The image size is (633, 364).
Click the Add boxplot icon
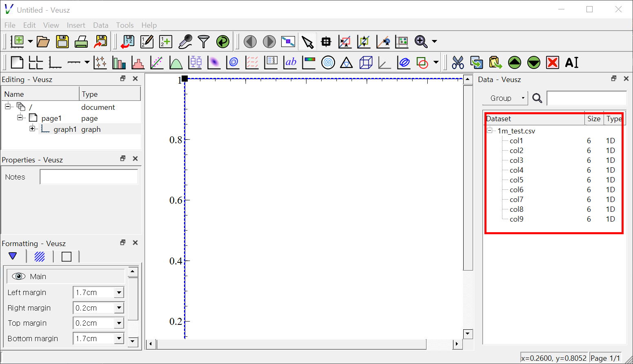(195, 62)
